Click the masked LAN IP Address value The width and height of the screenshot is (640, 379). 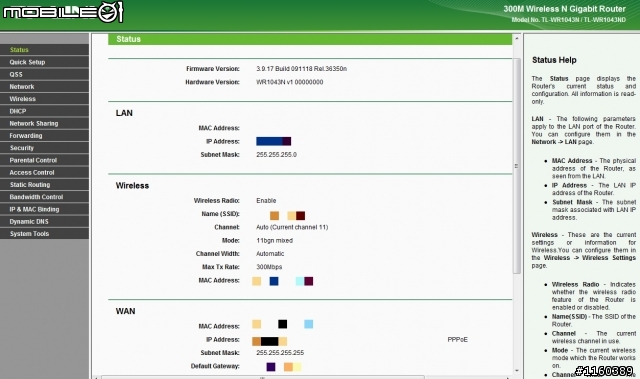coord(273,141)
